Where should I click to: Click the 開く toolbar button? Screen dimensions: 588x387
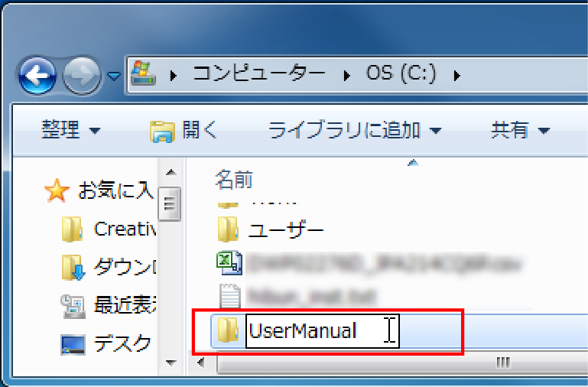coord(184,131)
